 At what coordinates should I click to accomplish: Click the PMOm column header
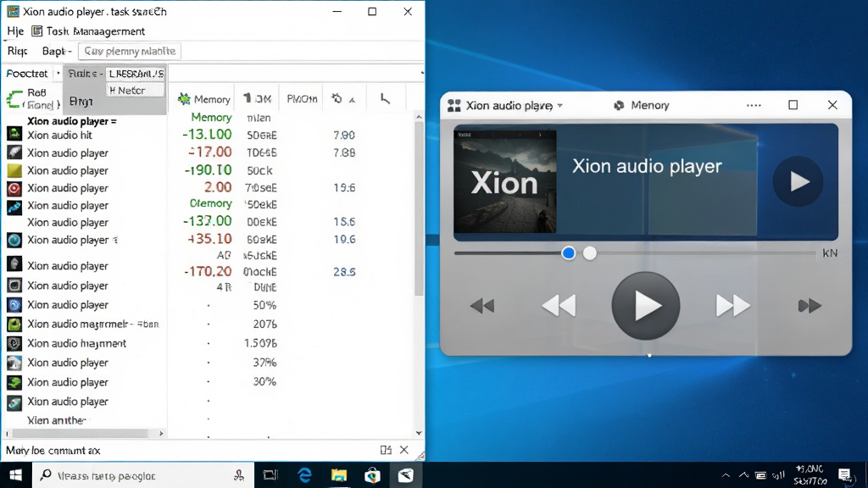[302, 98]
